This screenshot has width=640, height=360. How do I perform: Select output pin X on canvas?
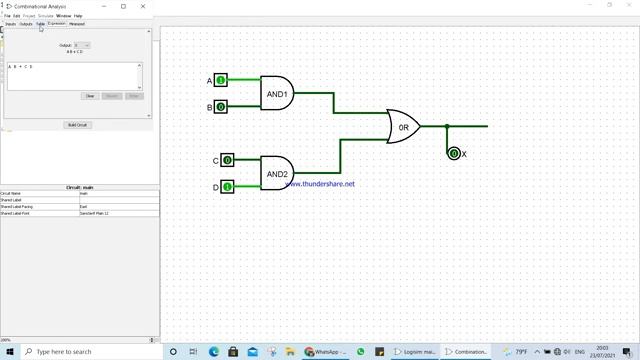(x=454, y=153)
